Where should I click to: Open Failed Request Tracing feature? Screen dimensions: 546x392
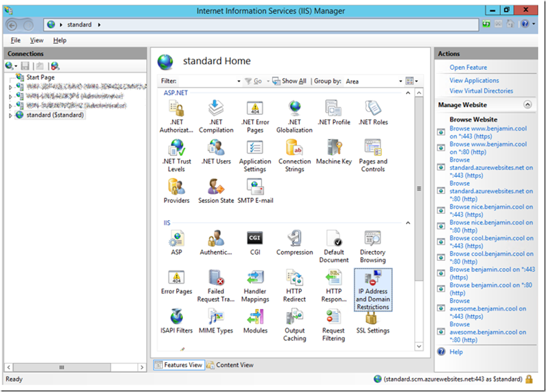(216, 286)
